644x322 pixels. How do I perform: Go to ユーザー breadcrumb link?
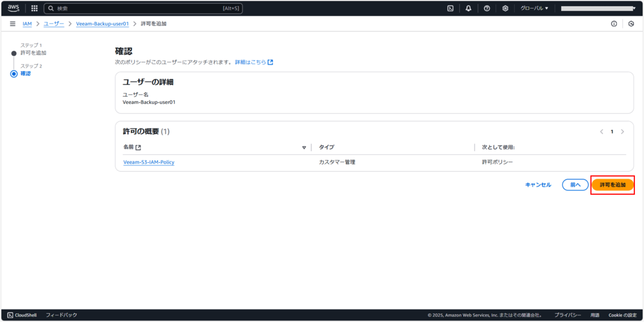point(54,24)
